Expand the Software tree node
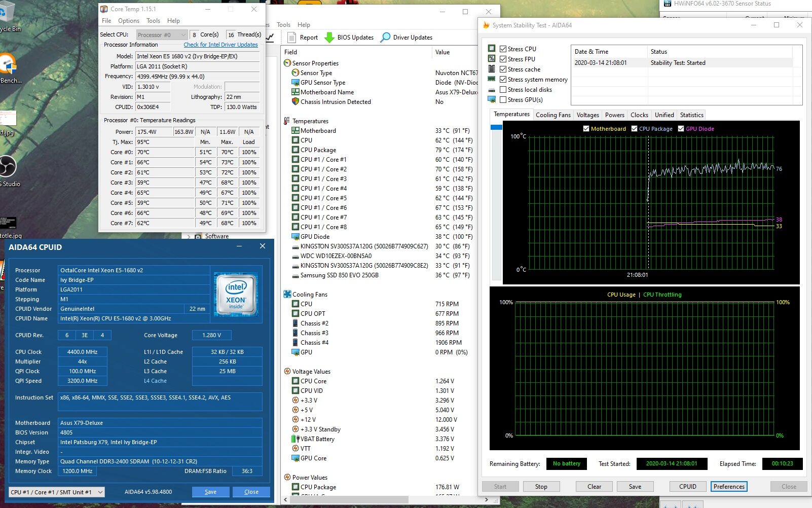This screenshot has width=812, height=508. click(189, 236)
